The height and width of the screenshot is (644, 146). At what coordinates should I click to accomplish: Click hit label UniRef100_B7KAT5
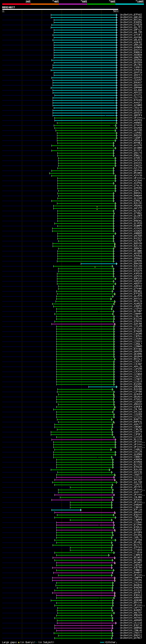click(x=131, y=271)
